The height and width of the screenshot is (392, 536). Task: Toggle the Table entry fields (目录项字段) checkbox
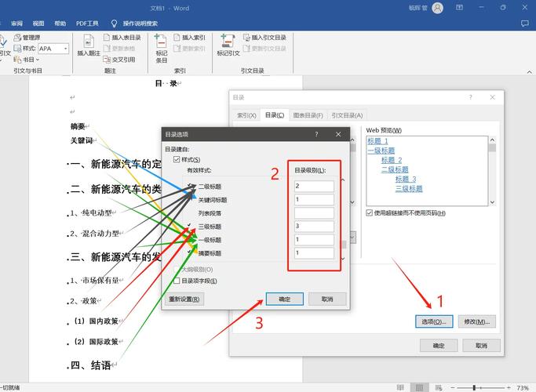pyautogui.click(x=177, y=281)
